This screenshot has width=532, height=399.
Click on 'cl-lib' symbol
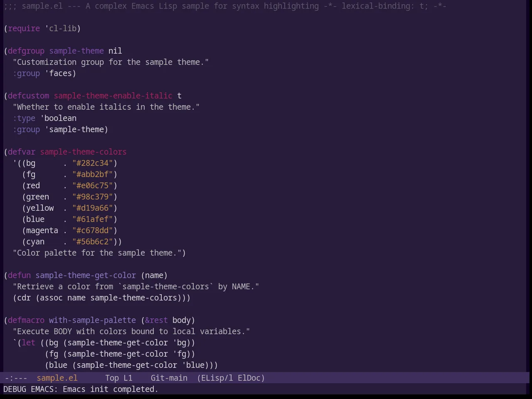(63, 28)
